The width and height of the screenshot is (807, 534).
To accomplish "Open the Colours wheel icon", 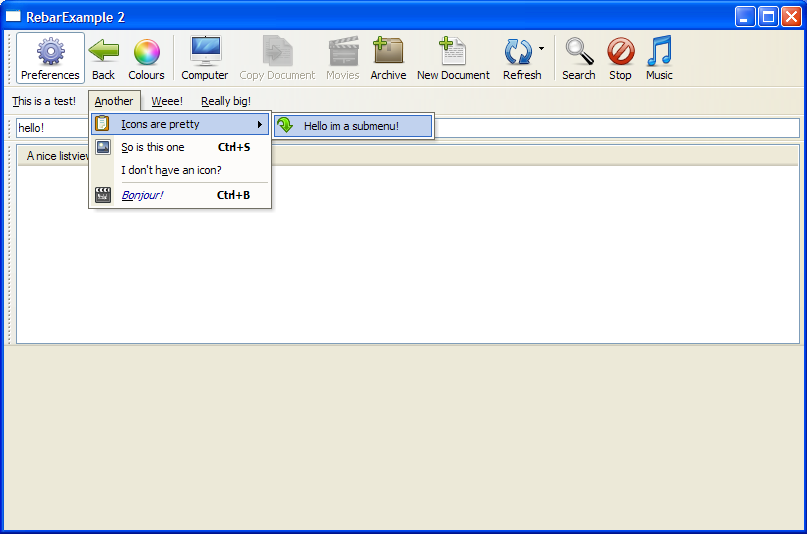I will pos(146,51).
